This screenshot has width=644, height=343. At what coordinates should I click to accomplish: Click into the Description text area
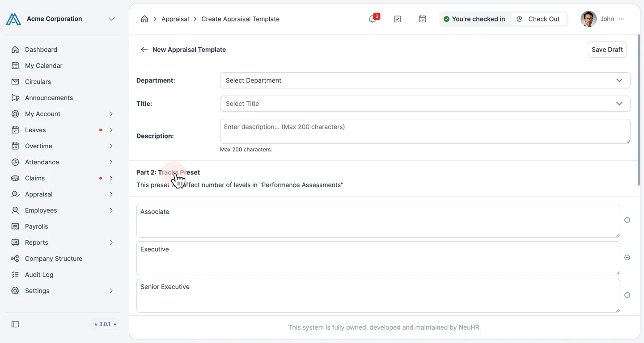pos(425,131)
